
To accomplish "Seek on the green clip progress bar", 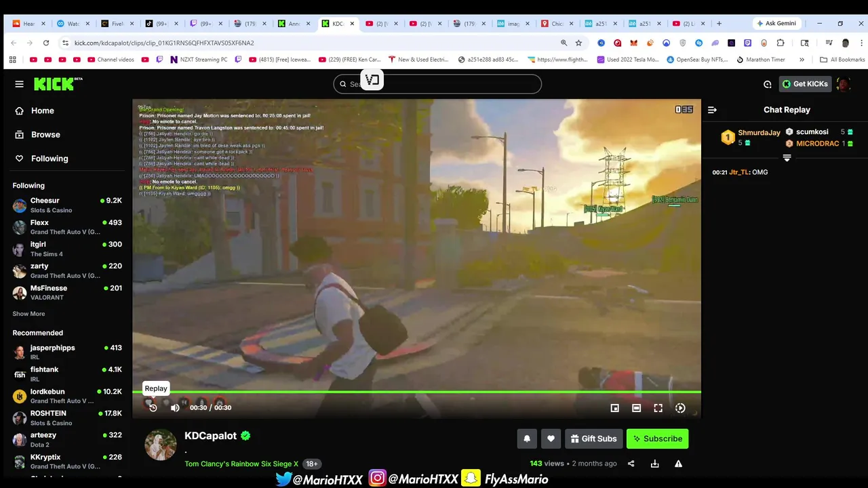I will click(416, 392).
